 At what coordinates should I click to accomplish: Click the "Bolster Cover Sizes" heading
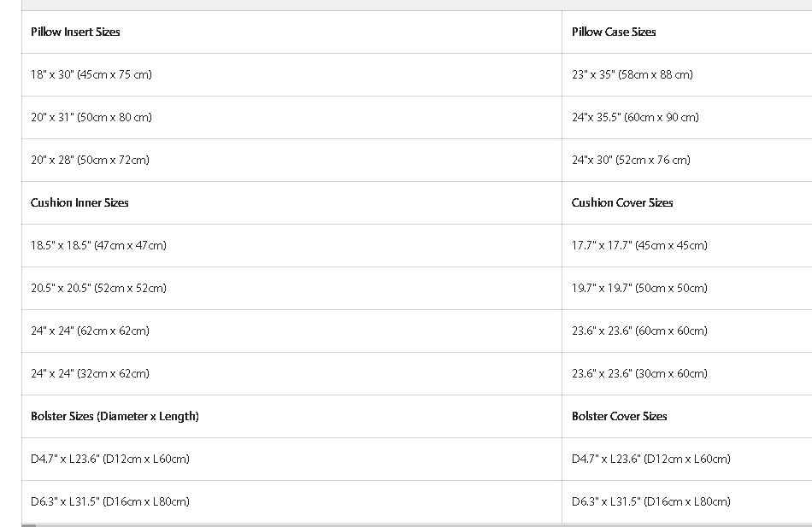pos(620,416)
